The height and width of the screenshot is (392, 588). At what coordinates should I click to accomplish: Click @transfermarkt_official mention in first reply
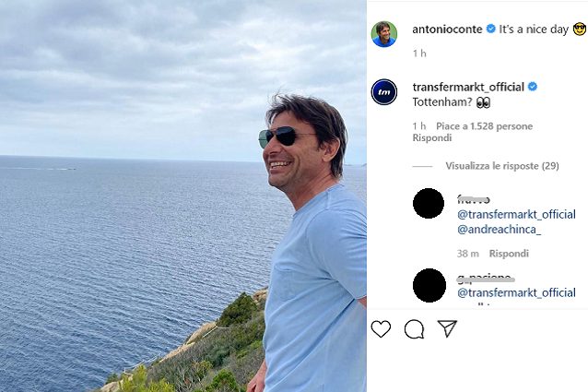[x=516, y=214]
